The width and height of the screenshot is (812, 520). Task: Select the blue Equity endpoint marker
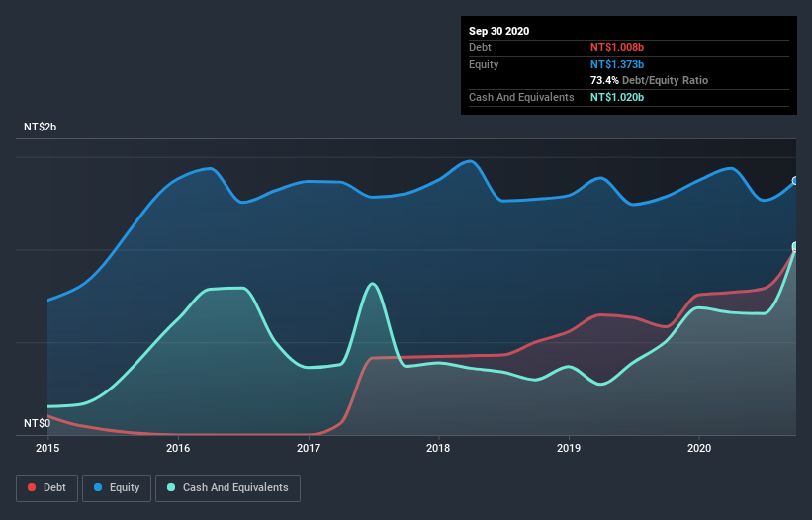point(795,181)
